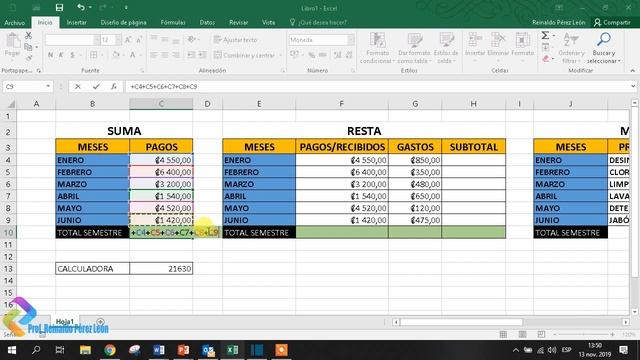Click the AutoSum sigma icon

pyautogui.click(x=545, y=36)
